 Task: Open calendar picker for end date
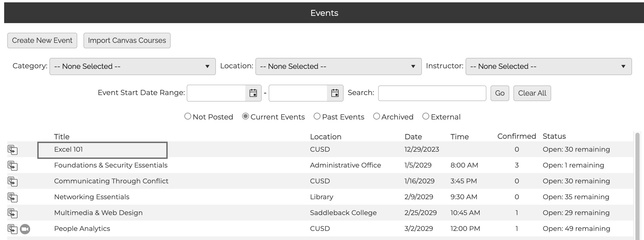[335, 93]
